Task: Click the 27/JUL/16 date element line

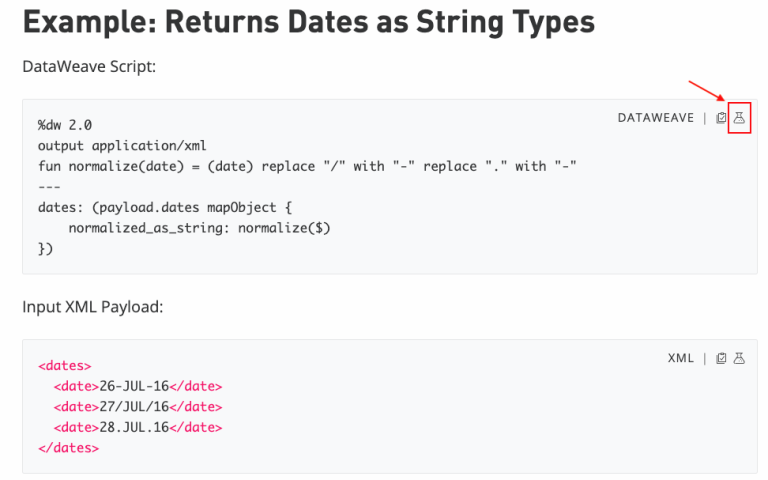Action: click(x=138, y=407)
